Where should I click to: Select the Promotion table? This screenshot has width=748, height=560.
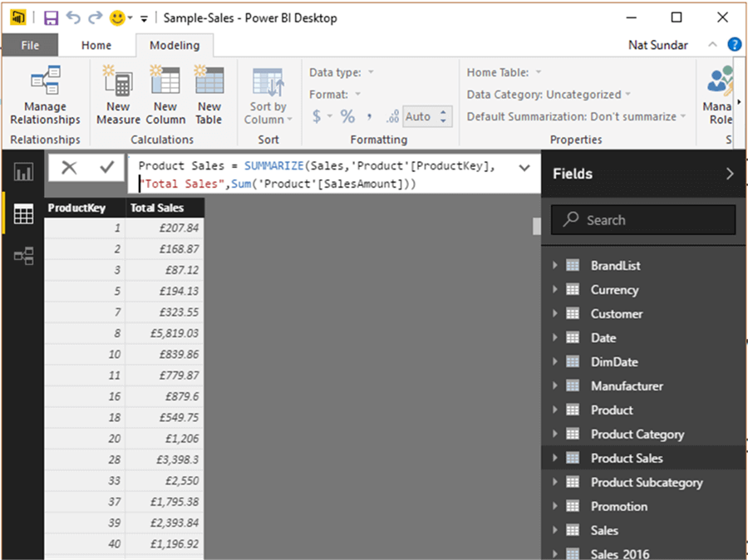pos(644,506)
